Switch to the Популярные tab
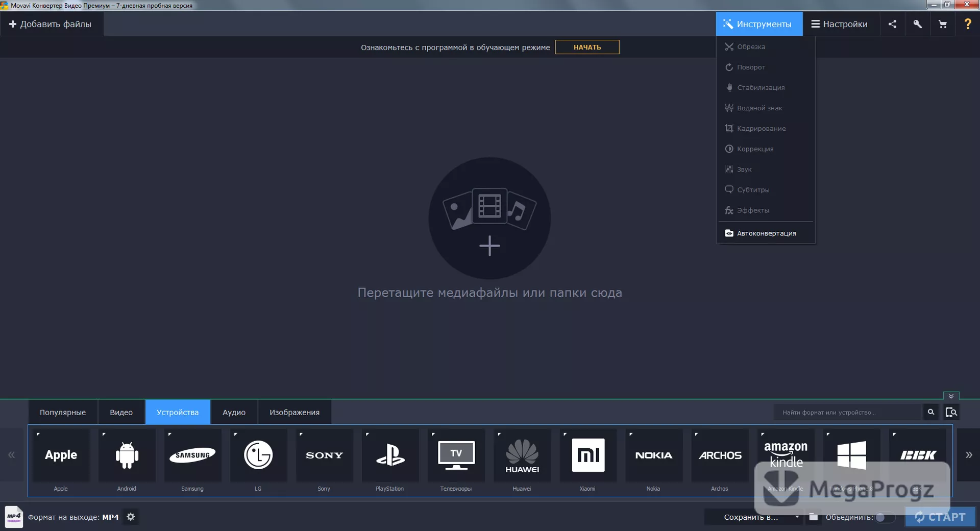The image size is (980, 531). (x=63, y=412)
